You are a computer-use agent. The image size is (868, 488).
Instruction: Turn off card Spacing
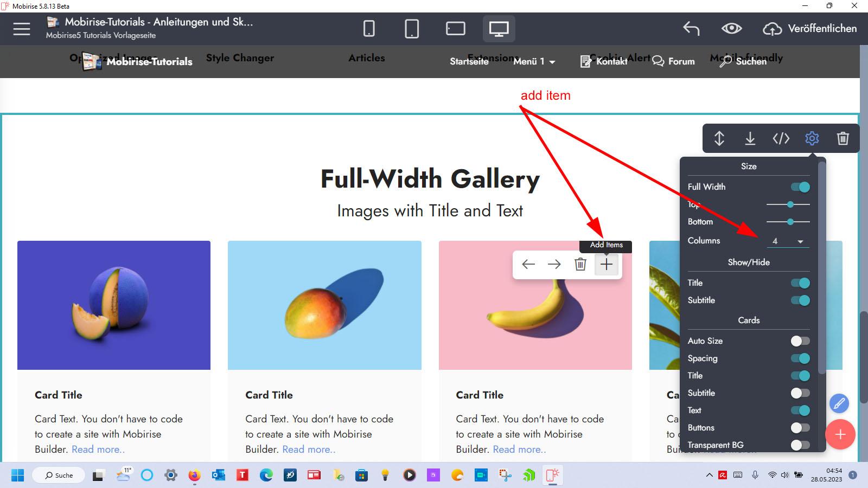[800, 358]
